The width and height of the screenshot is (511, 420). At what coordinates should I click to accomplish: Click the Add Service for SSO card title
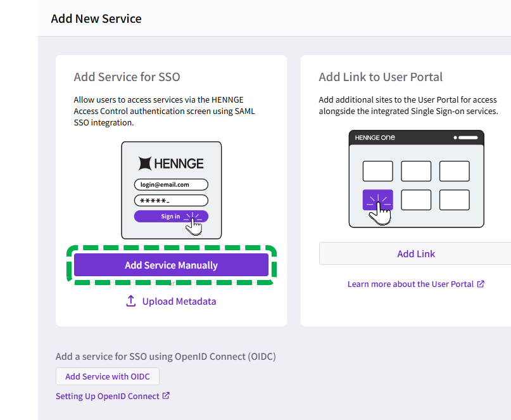[127, 77]
